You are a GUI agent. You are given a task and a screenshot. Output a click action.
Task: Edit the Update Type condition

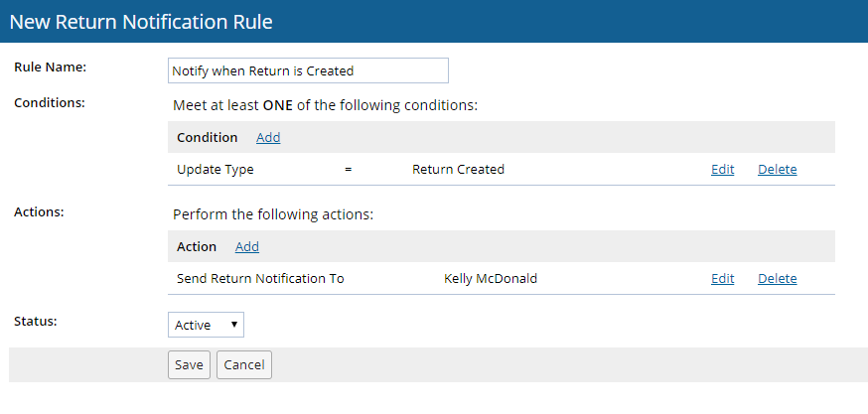722,170
